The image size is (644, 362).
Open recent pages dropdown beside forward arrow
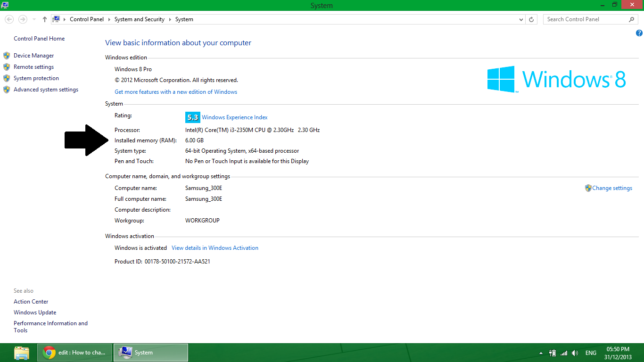[x=33, y=19]
